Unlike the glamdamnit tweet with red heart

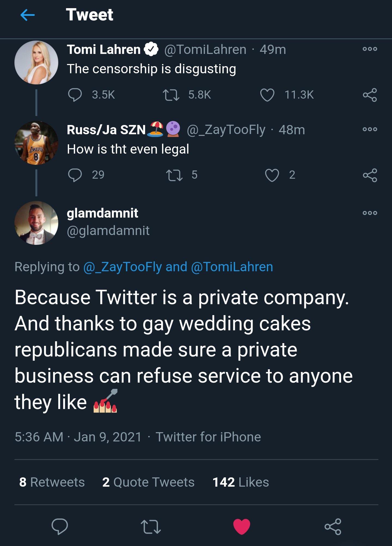pyautogui.click(x=241, y=526)
